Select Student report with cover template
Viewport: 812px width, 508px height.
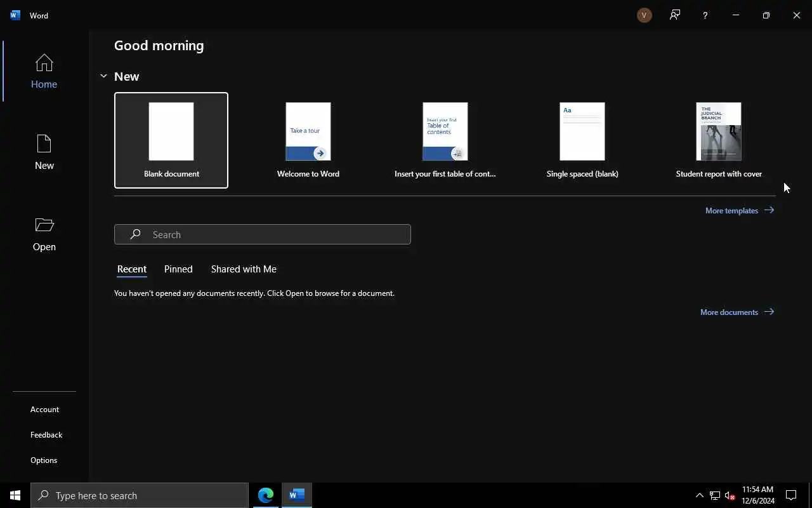719,140
